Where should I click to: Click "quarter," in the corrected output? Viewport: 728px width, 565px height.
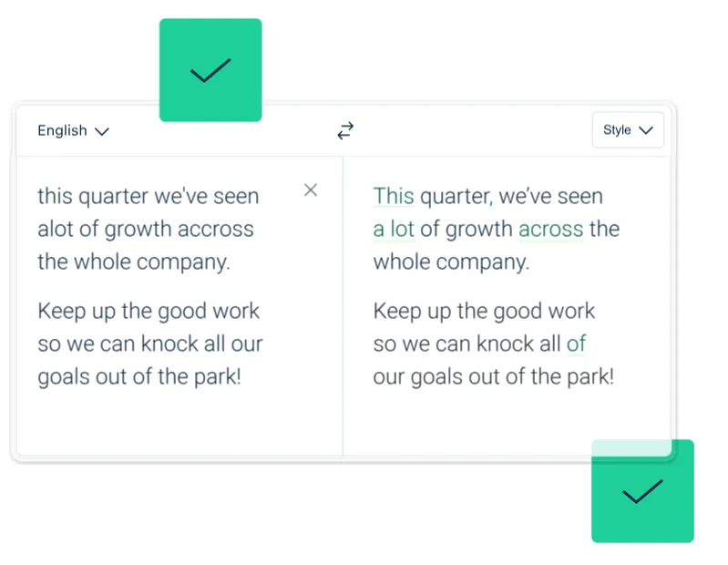(x=456, y=196)
